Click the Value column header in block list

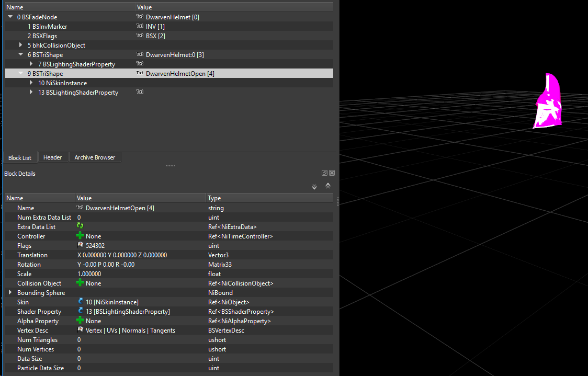234,7
